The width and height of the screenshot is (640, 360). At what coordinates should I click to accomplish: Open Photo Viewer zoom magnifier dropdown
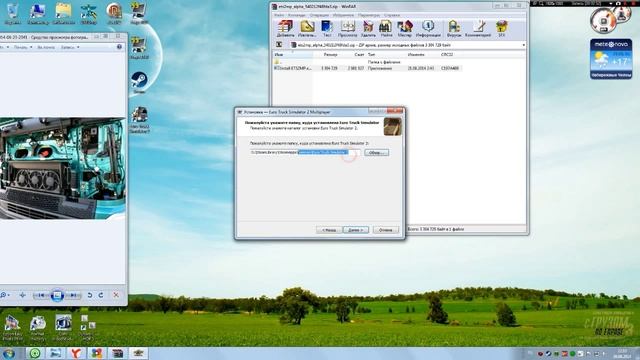coord(4,295)
